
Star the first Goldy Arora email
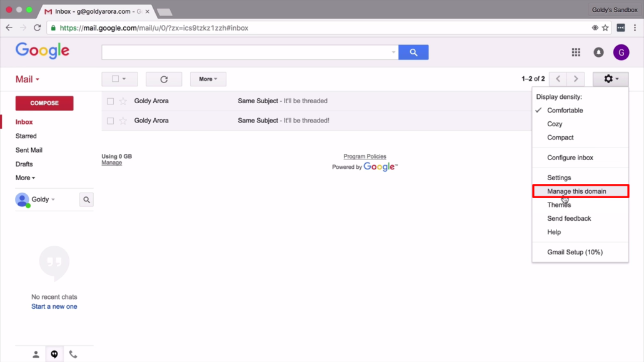coord(123,101)
